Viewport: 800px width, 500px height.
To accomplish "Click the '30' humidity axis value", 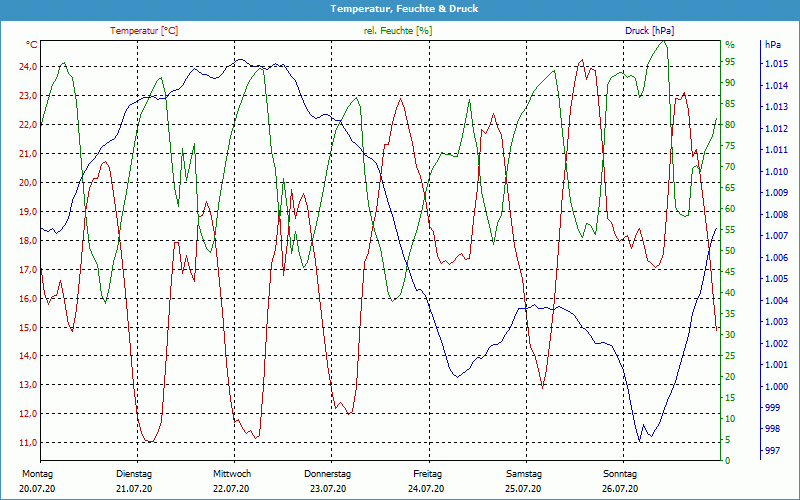I will tap(730, 335).
